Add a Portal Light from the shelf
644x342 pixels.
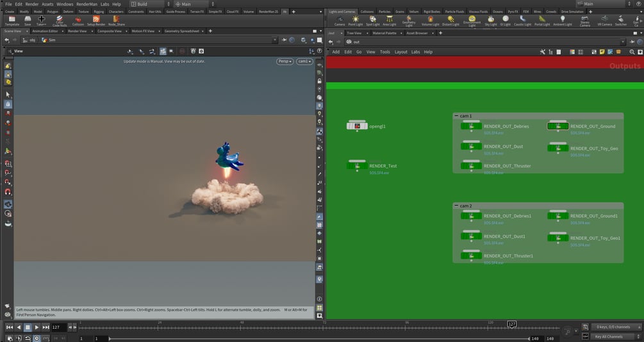tap(542, 21)
